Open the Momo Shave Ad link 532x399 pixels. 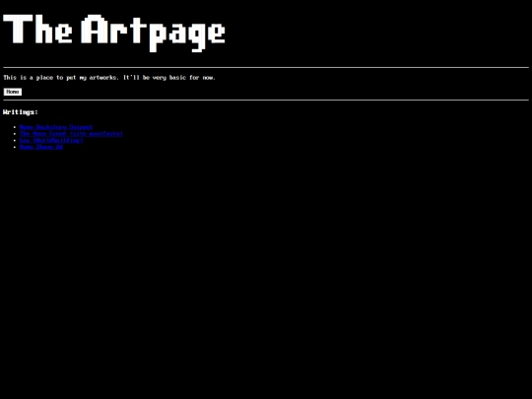pos(41,147)
